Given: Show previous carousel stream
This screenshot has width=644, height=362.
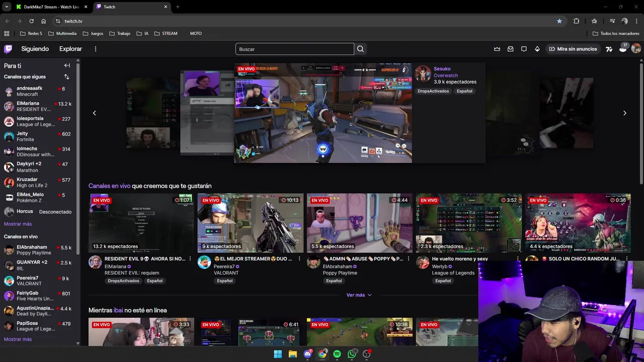Looking at the screenshot, I should [x=94, y=113].
